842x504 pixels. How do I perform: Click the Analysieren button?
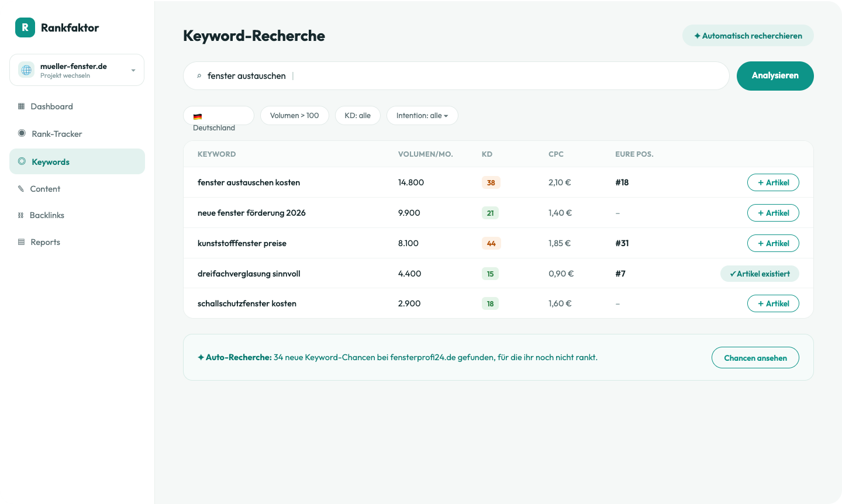[775, 76]
